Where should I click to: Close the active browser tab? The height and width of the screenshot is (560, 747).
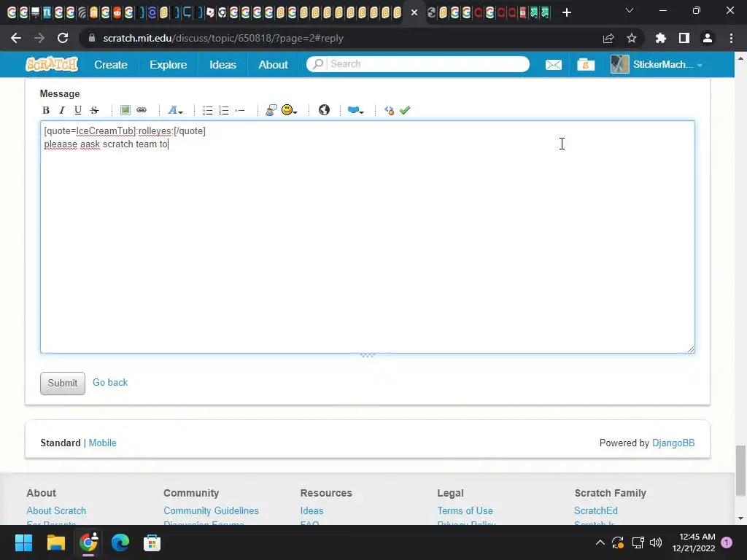(414, 12)
